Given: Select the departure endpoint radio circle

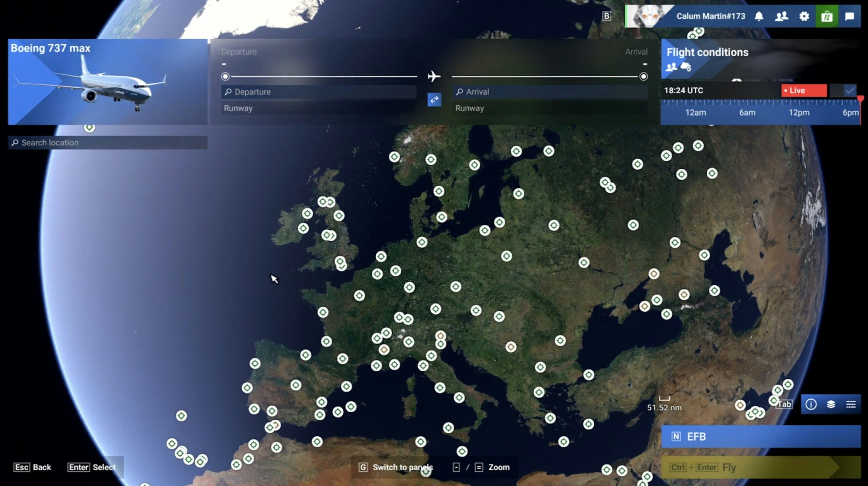Looking at the screenshot, I should 225,77.
